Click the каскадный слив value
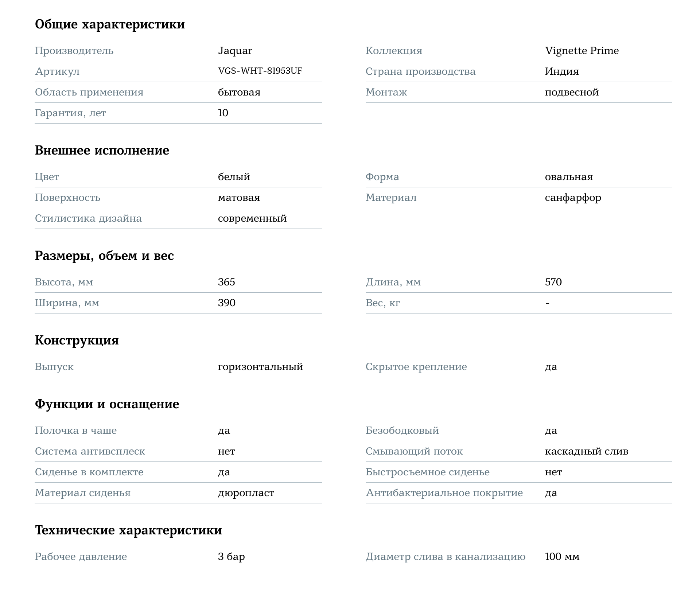The image size is (700, 600). 587,451
